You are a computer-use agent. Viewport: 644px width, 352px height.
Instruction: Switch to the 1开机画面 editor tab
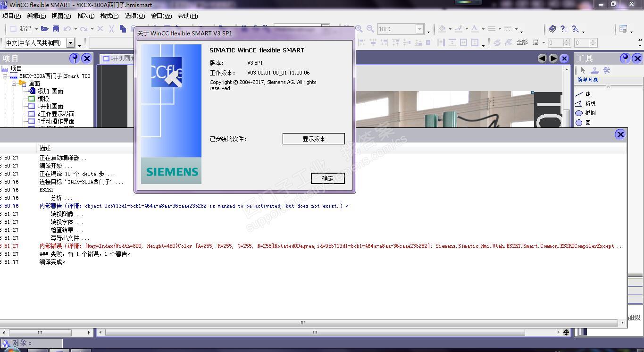coord(117,59)
